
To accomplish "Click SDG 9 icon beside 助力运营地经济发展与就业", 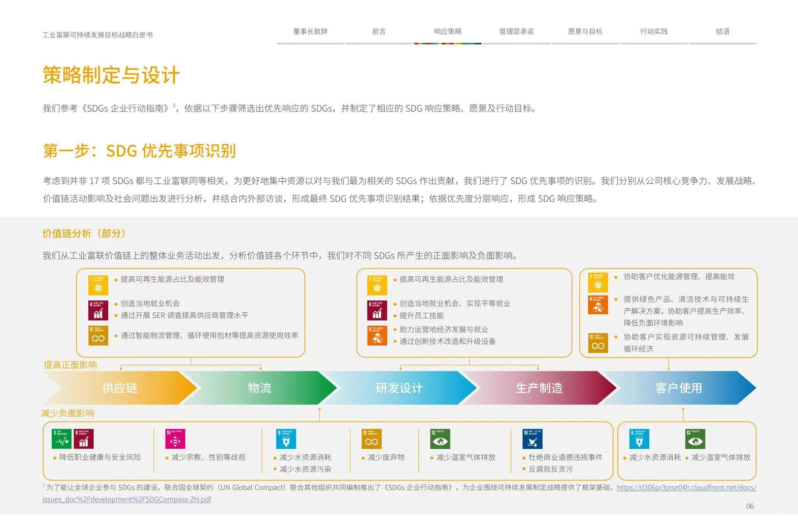I will 377,335.
